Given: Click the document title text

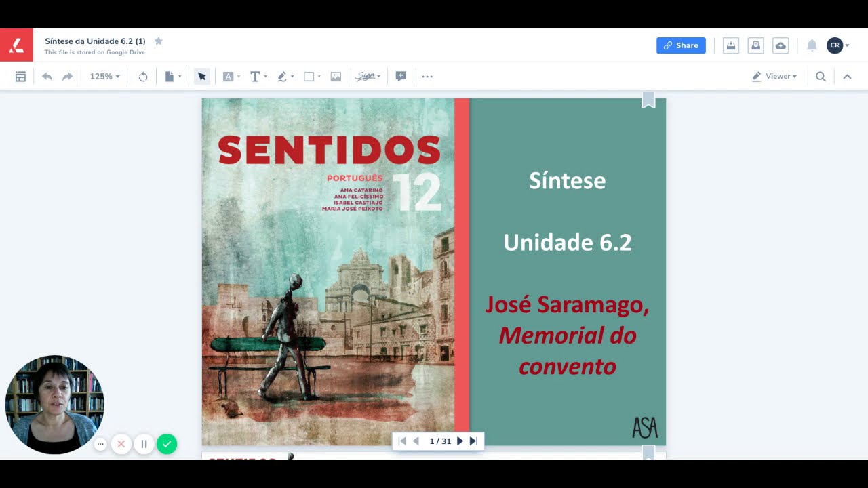Looking at the screenshot, I should 95,41.
